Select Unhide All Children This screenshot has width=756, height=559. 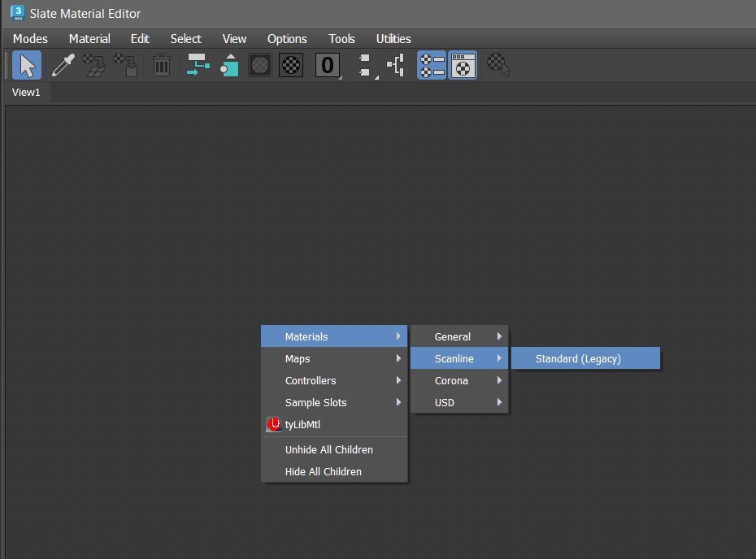[x=334, y=449]
